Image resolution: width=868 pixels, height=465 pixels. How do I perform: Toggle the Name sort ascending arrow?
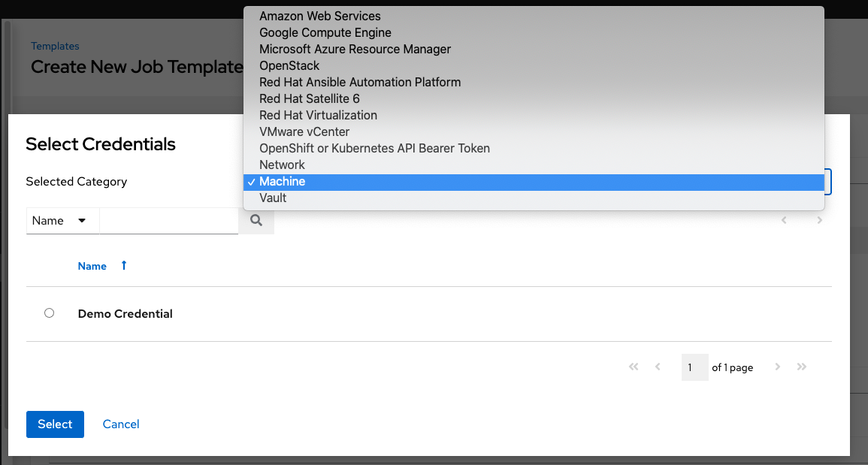tap(124, 266)
